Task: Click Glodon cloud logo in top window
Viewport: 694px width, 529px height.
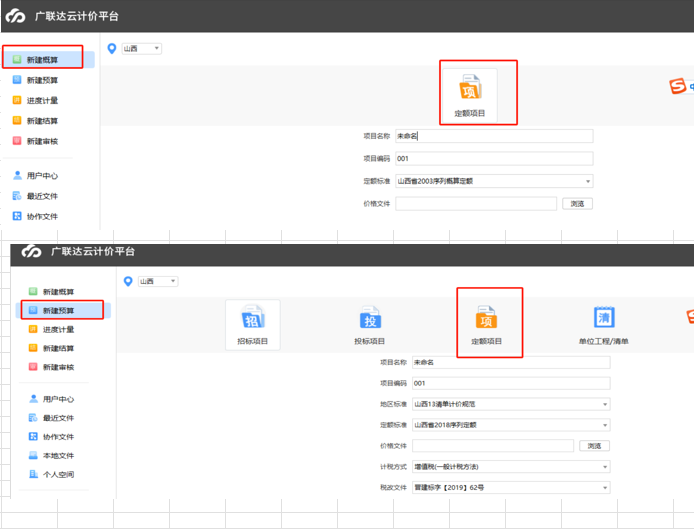Action: (15, 16)
